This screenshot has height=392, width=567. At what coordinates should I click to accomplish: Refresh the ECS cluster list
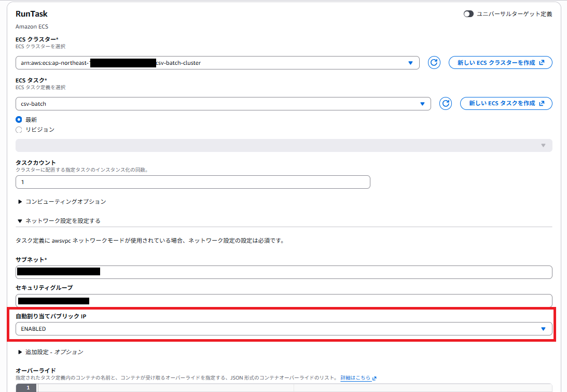(x=434, y=63)
